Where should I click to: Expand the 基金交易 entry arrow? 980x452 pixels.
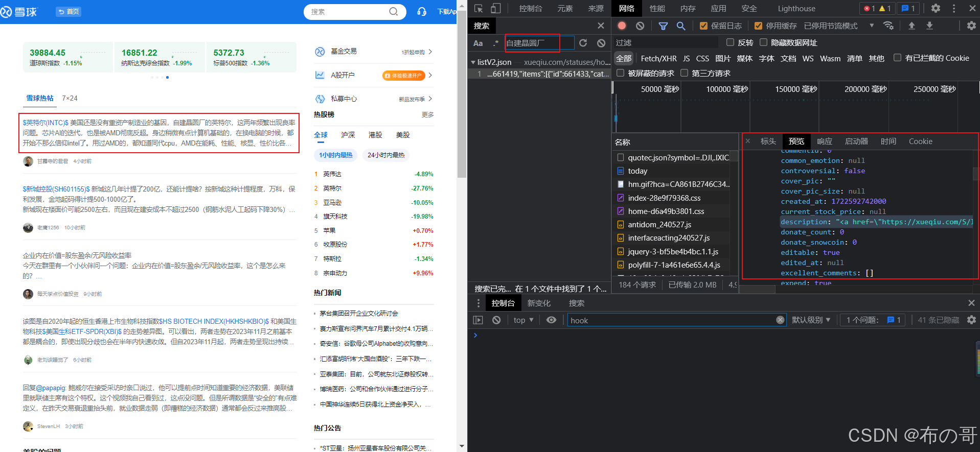click(430, 52)
